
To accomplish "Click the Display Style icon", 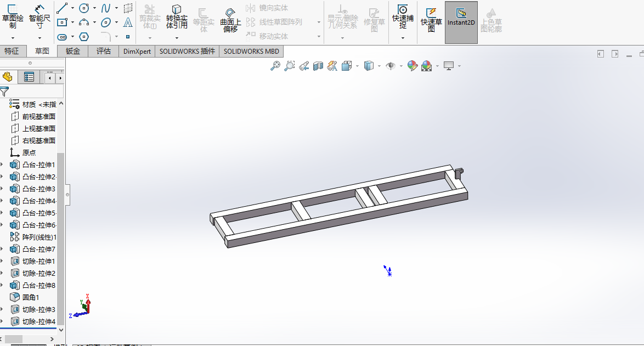I will (x=369, y=66).
